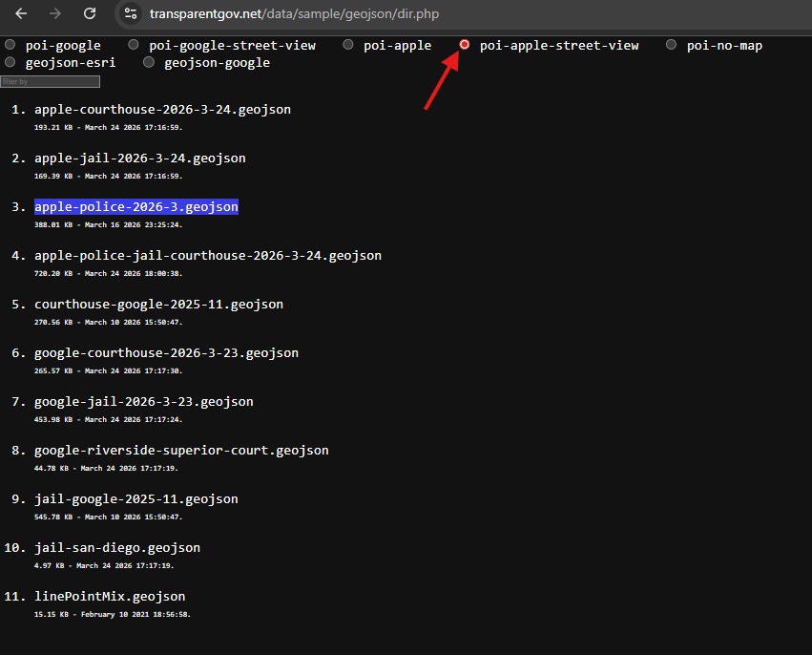
Task: Pick the poi-apple-street-view radio button
Action: click(465, 45)
